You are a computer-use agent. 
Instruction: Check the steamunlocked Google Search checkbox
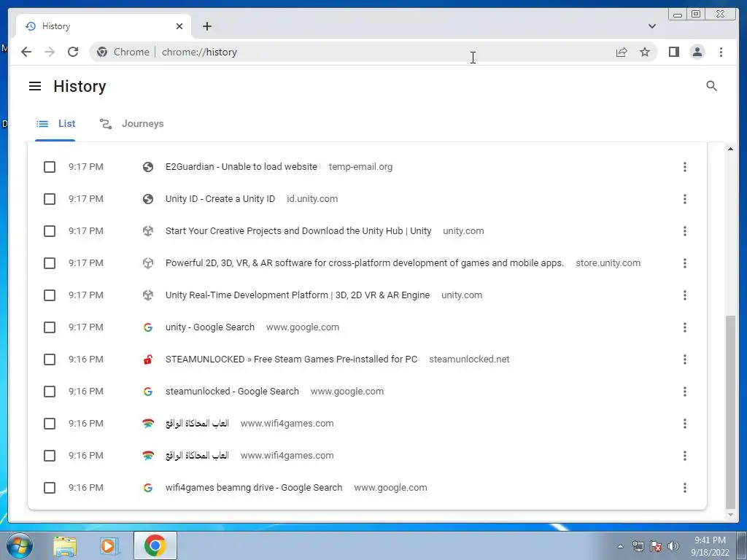pyautogui.click(x=50, y=392)
